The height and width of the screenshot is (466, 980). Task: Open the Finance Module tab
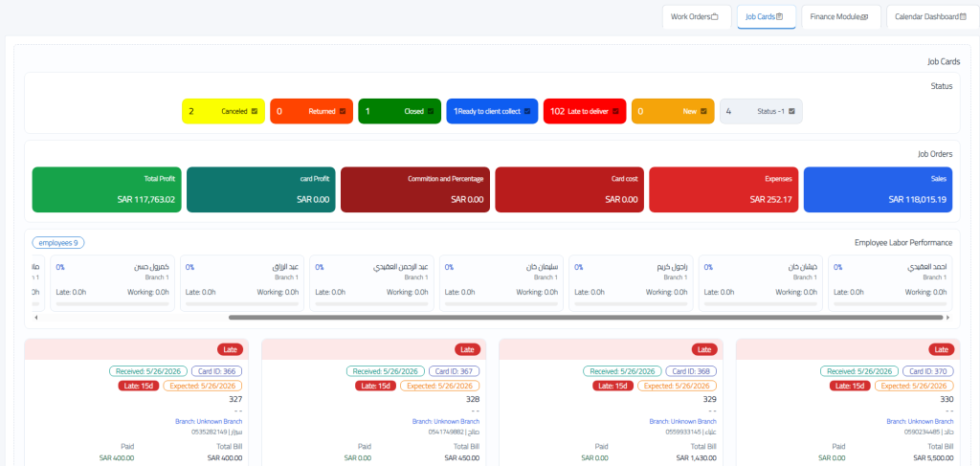840,17
